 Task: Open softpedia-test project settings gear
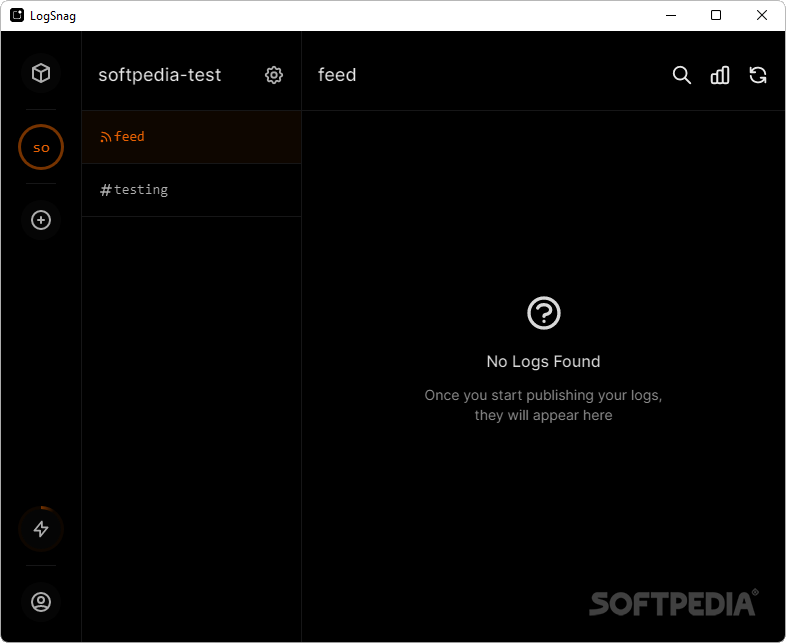point(274,75)
